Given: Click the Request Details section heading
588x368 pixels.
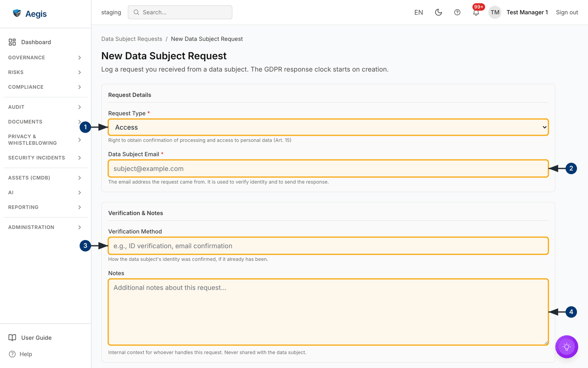Looking at the screenshot, I should point(129,95).
